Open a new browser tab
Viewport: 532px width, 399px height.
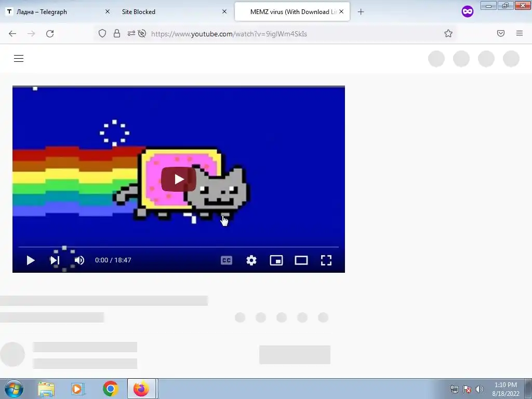(x=361, y=12)
